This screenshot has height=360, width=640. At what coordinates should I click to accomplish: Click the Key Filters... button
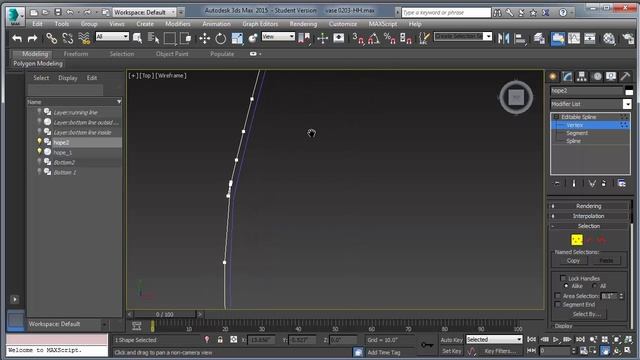500,351
